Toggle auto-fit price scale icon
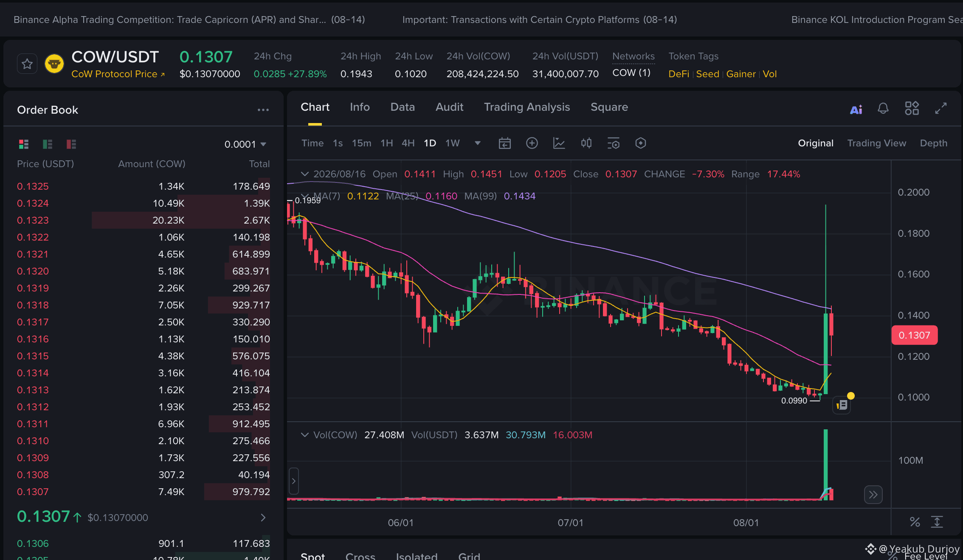This screenshot has height=560, width=963. [x=937, y=522]
